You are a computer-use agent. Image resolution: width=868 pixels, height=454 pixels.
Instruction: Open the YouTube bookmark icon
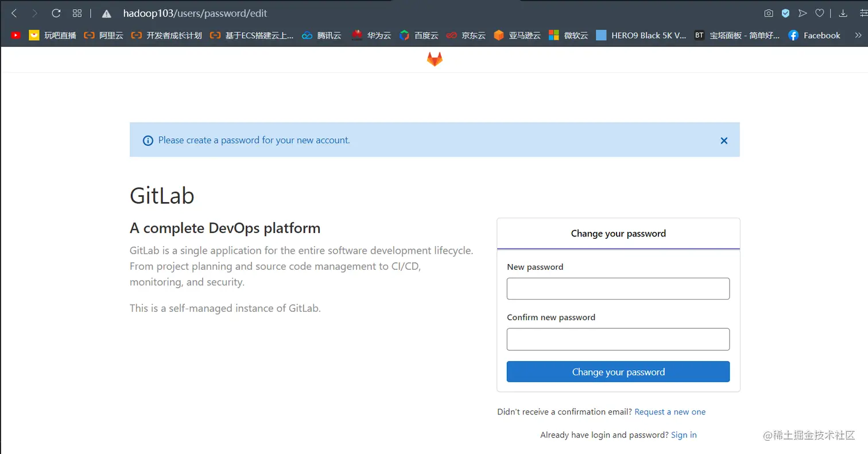[15, 36]
